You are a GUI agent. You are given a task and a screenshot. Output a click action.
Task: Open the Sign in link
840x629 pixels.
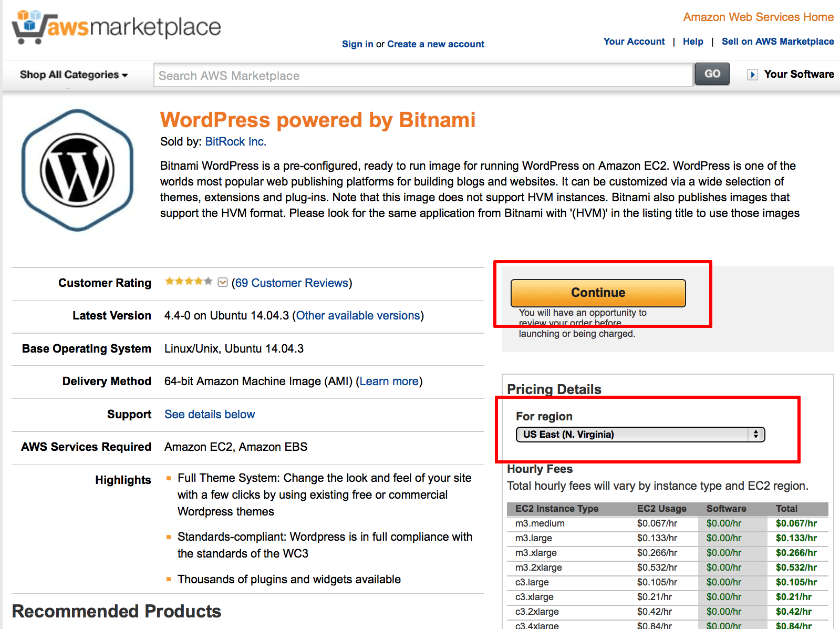(x=358, y=44)
